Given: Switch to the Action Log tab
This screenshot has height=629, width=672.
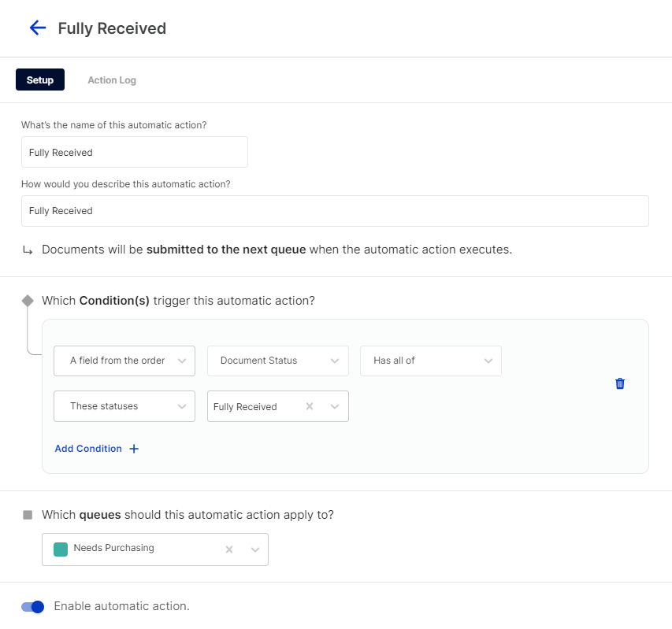Looking at the screenshot, I should (112, 80).
